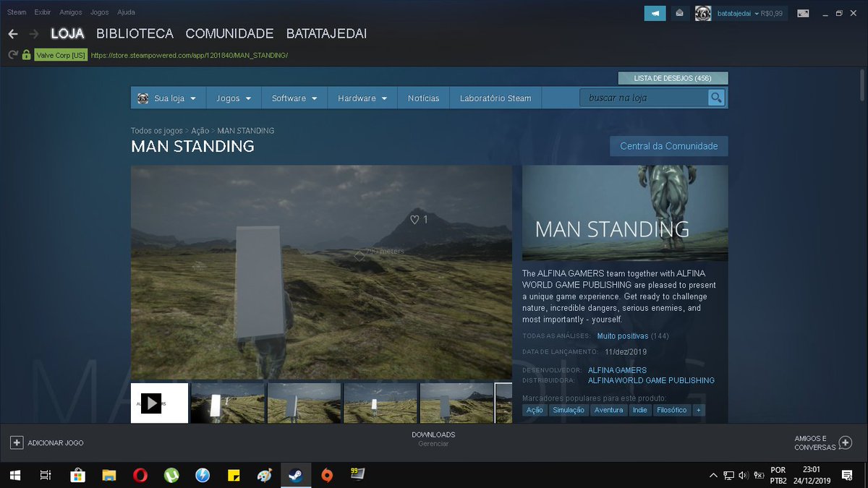Click the batatajedai profile avatar
The image size is (868, 488).
click(703, 13)
